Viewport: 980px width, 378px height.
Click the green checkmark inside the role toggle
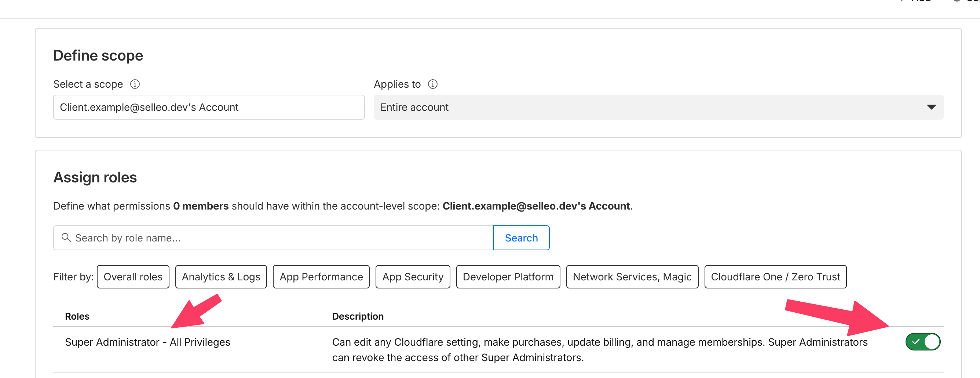915,342
